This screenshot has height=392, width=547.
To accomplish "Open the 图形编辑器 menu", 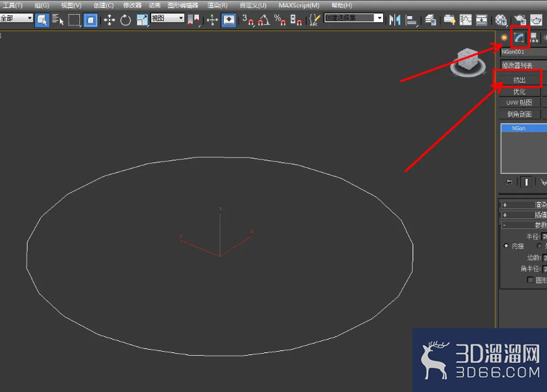I will tap(183, 5).
